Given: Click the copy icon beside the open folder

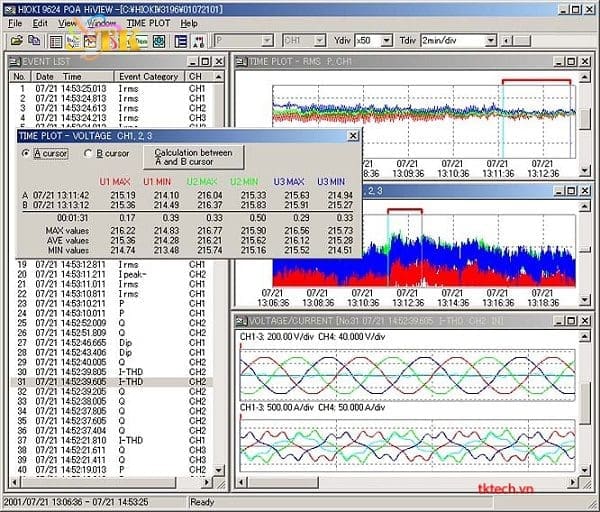Looking at the screenshot, I should pyautogui.click(x=32, y=41).
